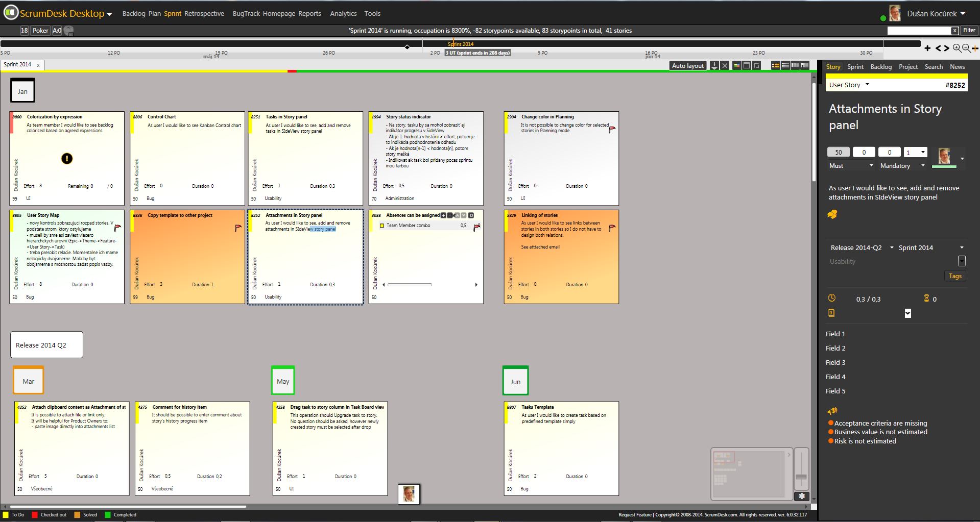The image size is (980, 522).
Task: Click the zoom out magnifier icon
Action: [x=966, y=48]
